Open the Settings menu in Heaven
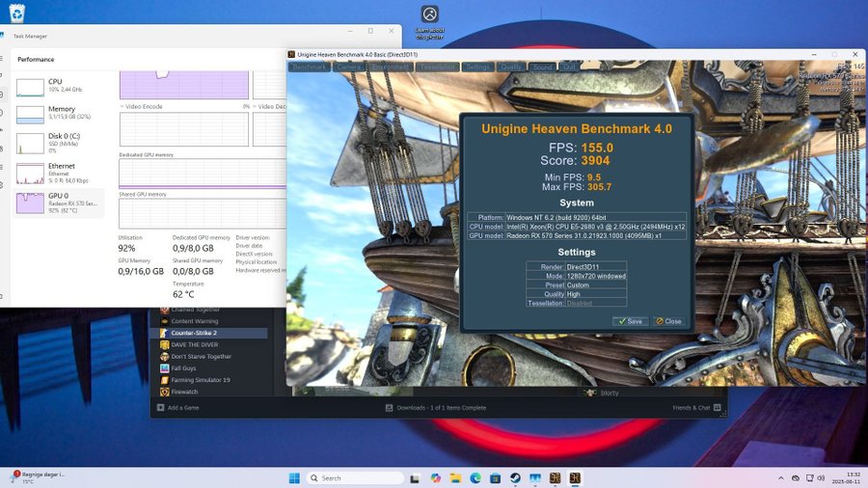Image resolution: width=868 pixels, height=488 pixels. point(477,68)
